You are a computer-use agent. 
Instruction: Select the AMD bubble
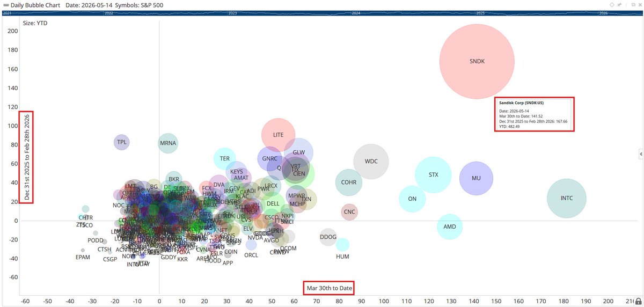pyautogui.click(x=450, y=226)
